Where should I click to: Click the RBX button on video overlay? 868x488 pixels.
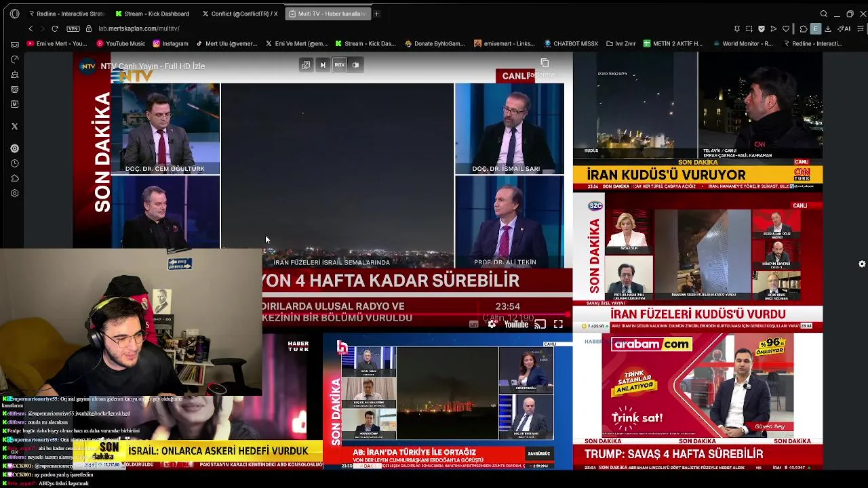340,65
